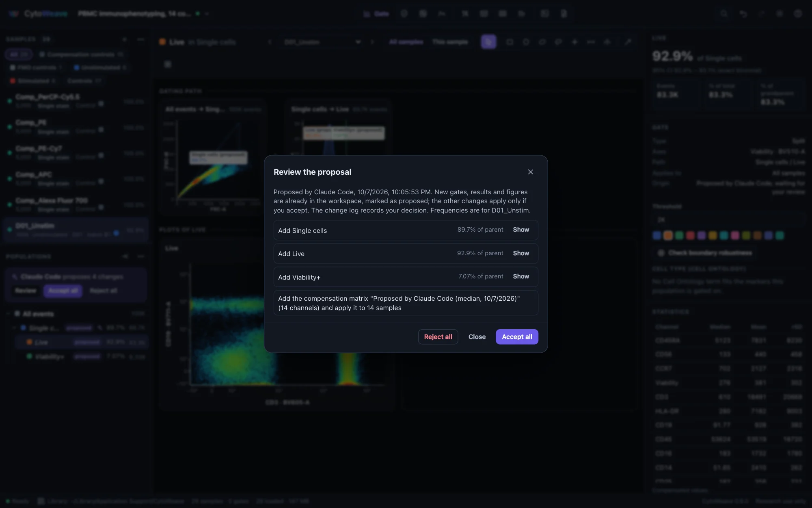Select the polygon gate tool in background toolbar
Image resolution: width=812 pixels, height=508 pixels.
click(542, 42)
